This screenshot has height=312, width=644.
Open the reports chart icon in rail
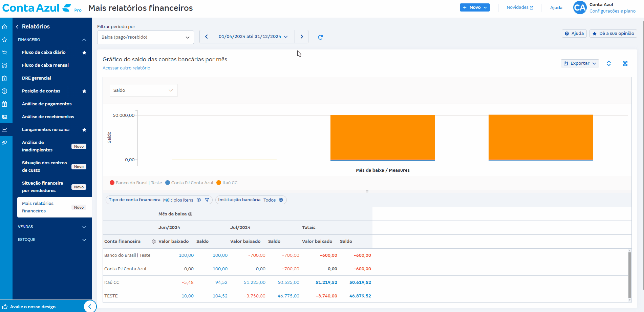pos(4,130)
